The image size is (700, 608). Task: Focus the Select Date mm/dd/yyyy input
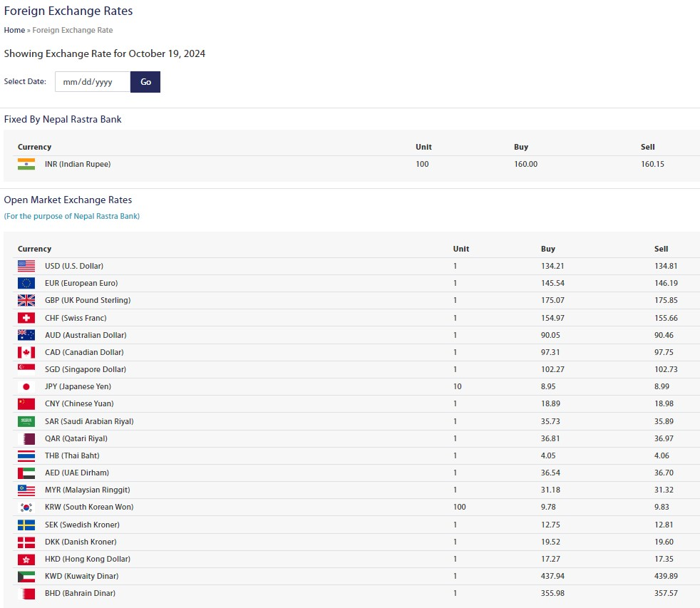coord(93,82)
